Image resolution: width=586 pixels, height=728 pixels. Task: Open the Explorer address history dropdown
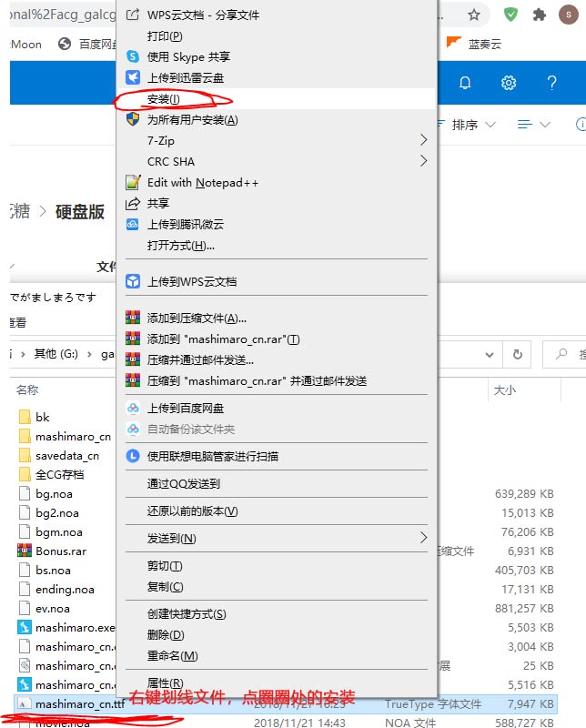[x=490, y=355]
